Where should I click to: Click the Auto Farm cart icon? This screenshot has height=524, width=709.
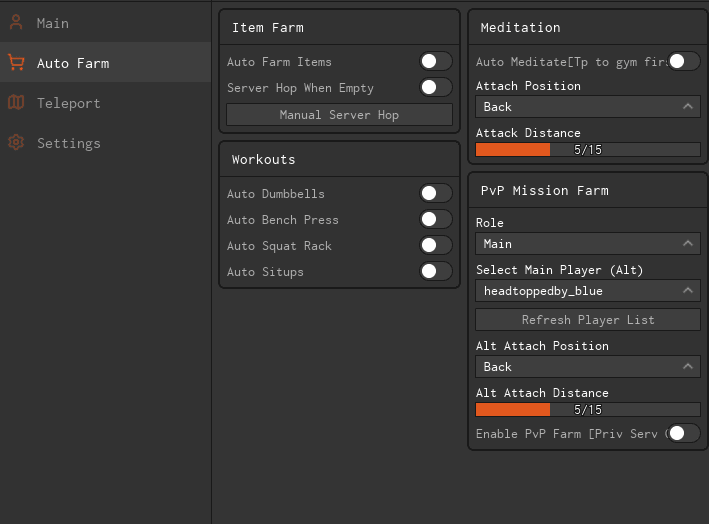pyautogui.click(x=16, y=63)
